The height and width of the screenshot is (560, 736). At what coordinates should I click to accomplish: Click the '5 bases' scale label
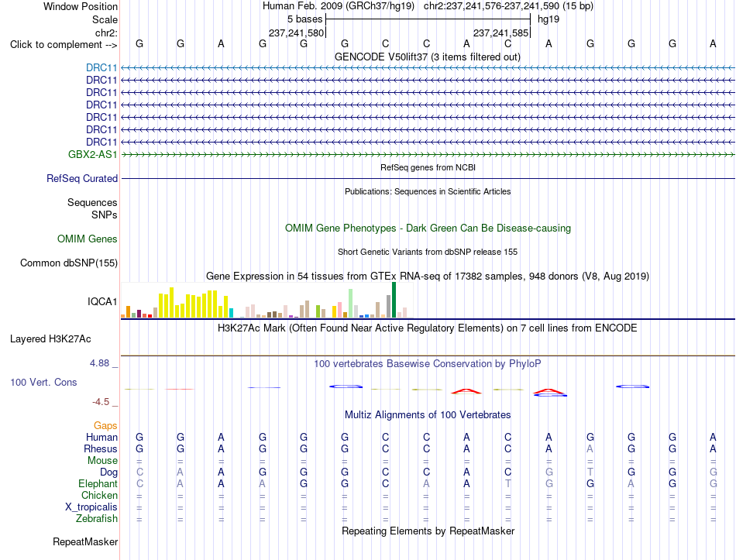pos(304,19)
